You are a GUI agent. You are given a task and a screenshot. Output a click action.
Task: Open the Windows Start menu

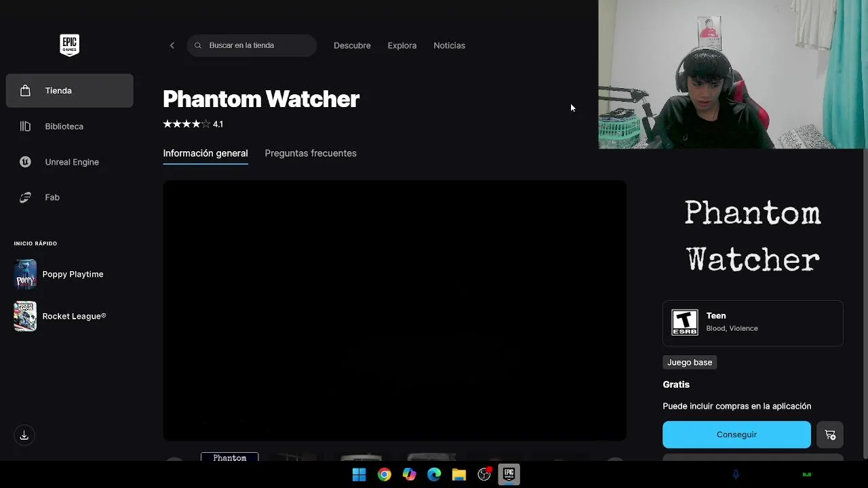click(359, 474)
